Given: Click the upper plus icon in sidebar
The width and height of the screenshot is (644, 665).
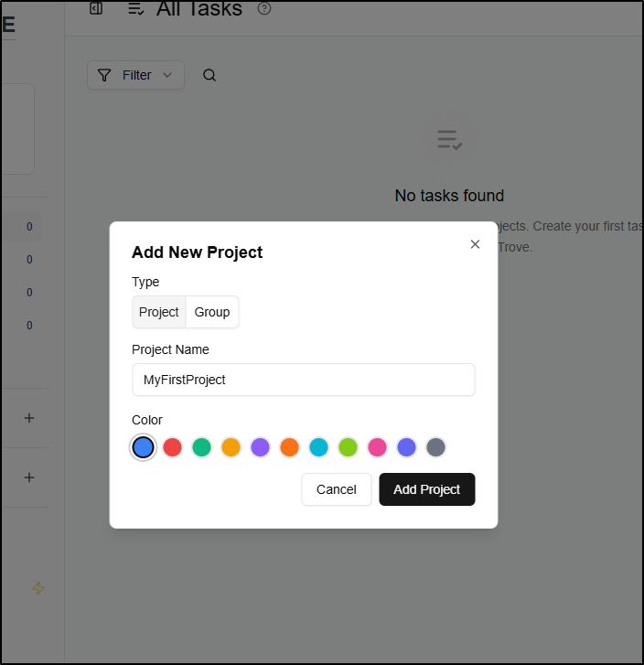Looking at the screenshot, I should tap(29, 418).
